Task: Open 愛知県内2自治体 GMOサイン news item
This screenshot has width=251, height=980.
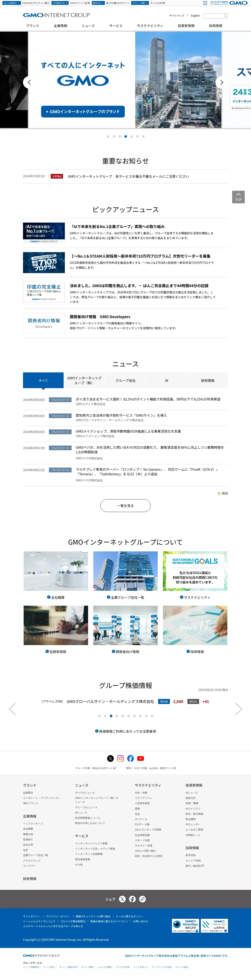Action: point(121,415)
